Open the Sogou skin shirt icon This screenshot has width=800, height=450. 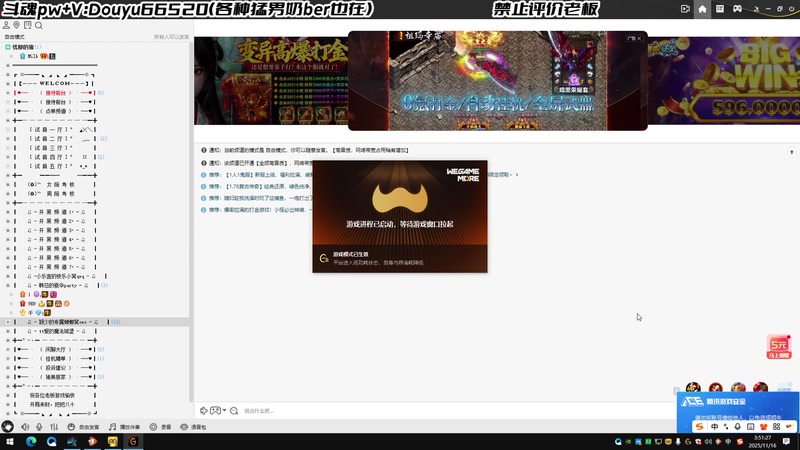pyautogui.click(x=764, y=427)
